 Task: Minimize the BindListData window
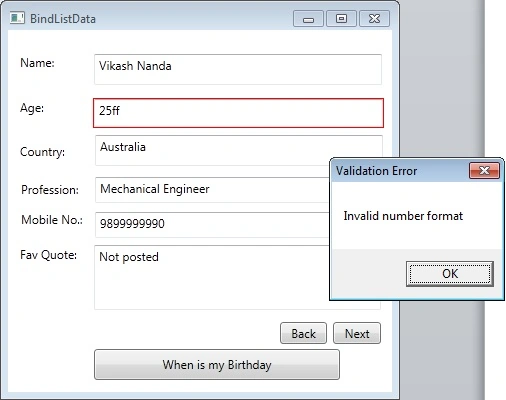(308, 19)
